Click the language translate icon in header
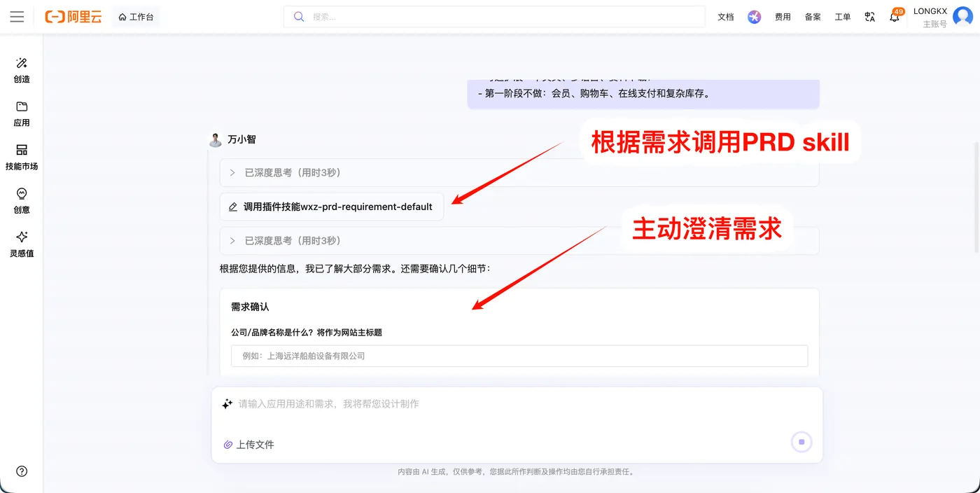Viewport: 980px width, 493px height. pyautogui.click(x=870, y=17)
